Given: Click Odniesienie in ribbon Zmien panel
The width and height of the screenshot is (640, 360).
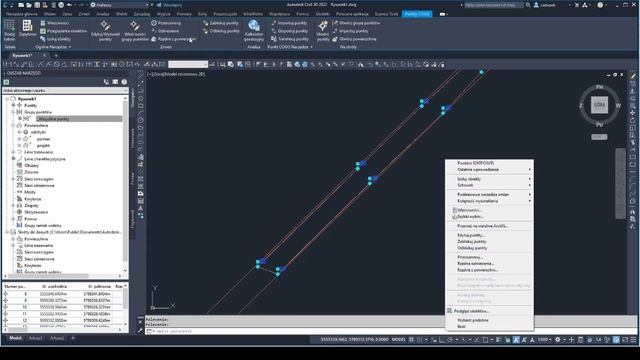Looking at the screenshot, I should coord(165,31).
